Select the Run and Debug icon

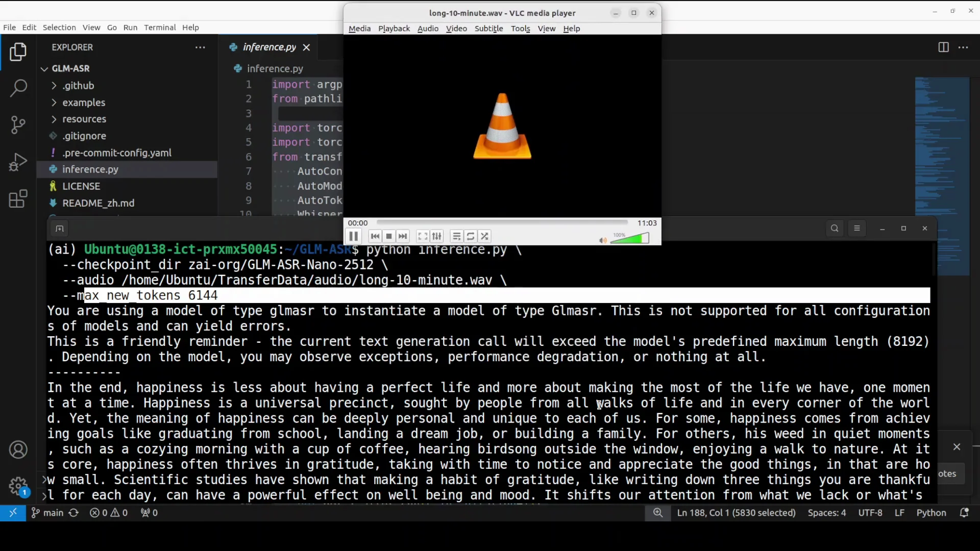(19, 162)
